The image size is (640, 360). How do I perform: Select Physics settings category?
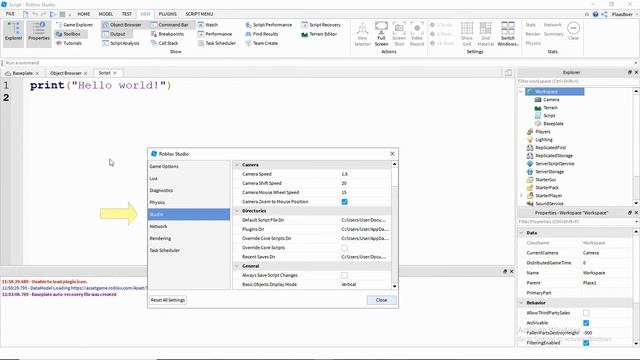189,202
